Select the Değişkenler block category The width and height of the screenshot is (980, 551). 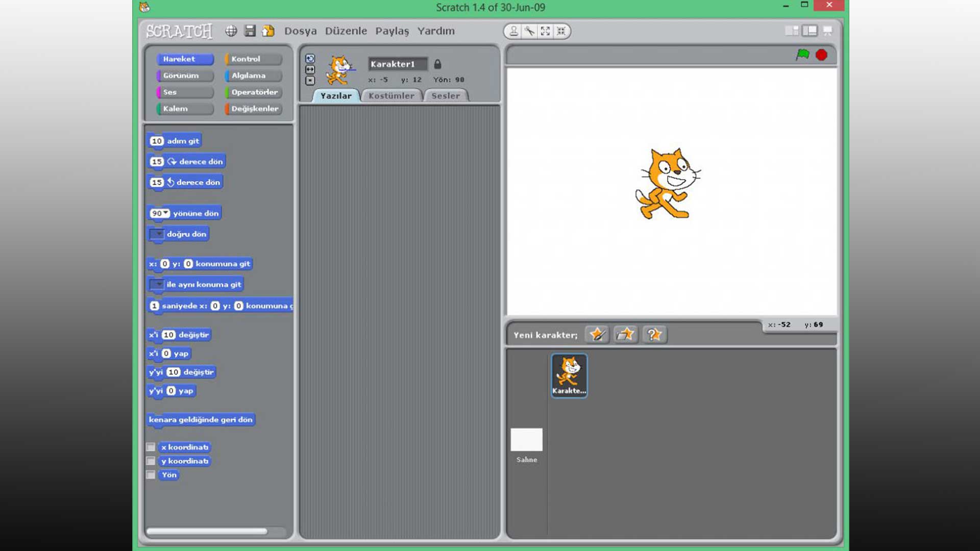click(x=253, y=109)
